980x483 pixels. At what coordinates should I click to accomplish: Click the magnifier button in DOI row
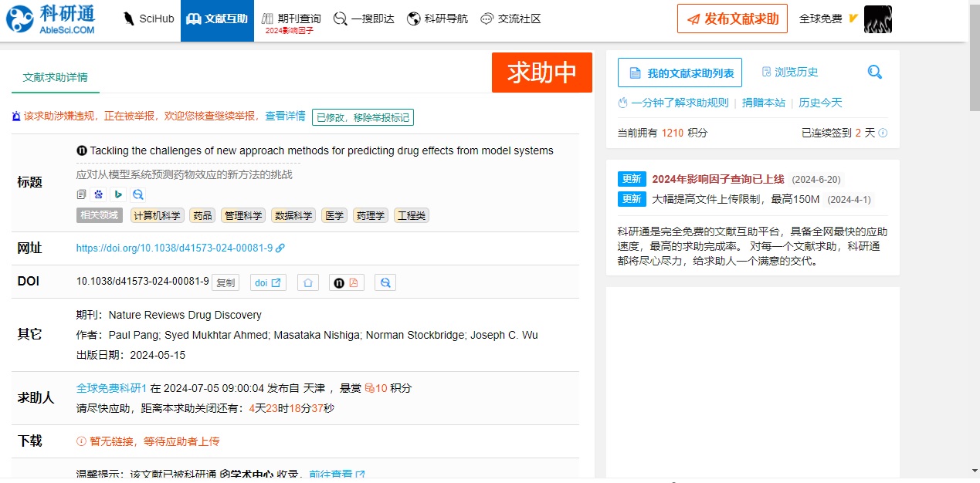(x=385, y=282)
